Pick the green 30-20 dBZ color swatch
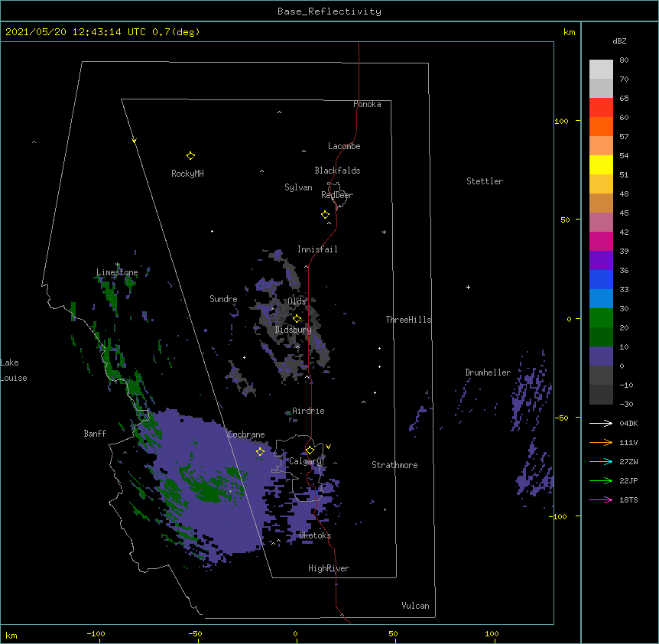Viewport: 659px width, 644px height. 601,318
